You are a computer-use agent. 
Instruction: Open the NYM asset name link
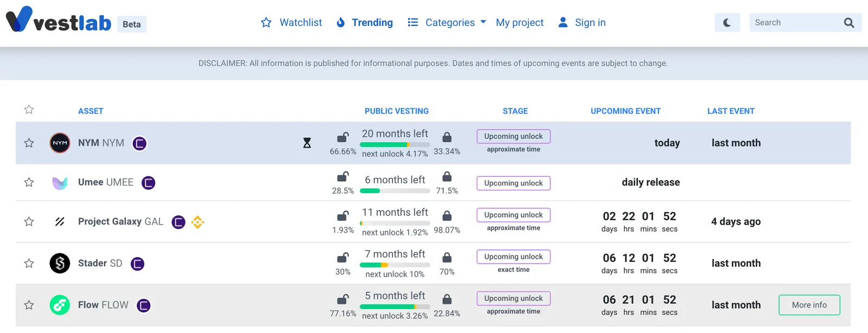point(101,143)
